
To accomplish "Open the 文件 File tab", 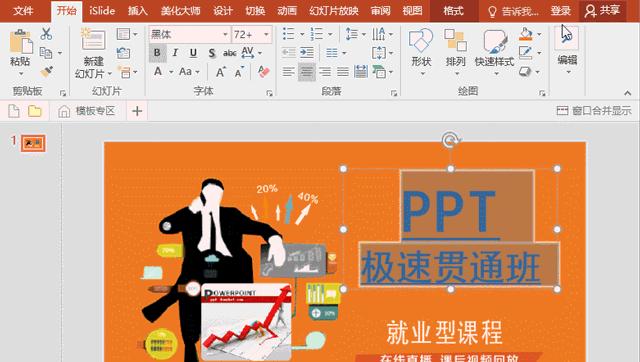I will [x=24, y=11].
